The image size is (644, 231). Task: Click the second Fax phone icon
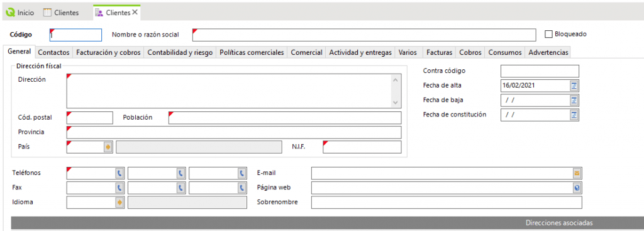click(181, 188)
